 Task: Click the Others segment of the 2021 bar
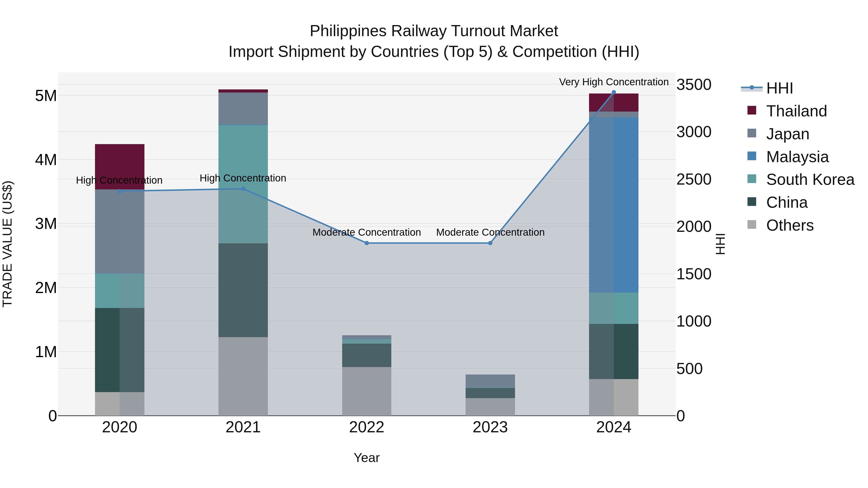click(x=243, y=376)
